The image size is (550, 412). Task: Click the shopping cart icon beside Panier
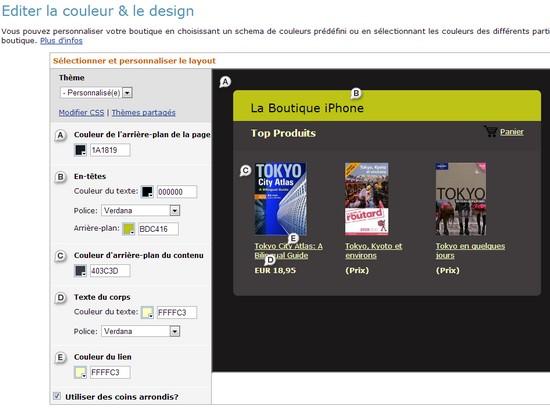tap(491, 131)
